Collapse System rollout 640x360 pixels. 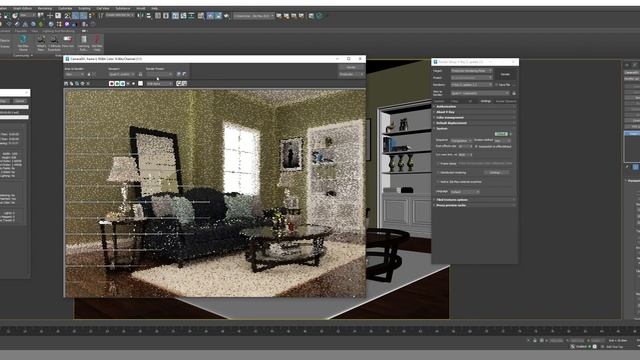(x=475, y=129)
